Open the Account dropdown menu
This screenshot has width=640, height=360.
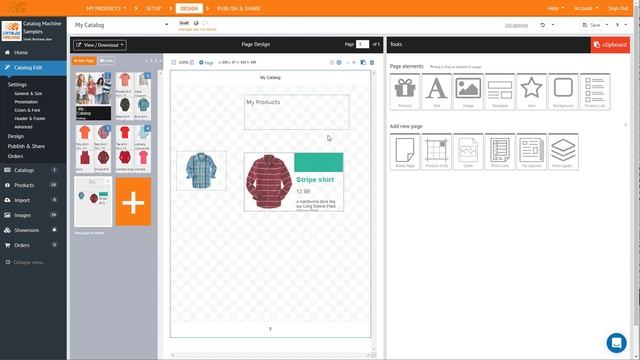[x=586, y=8]
